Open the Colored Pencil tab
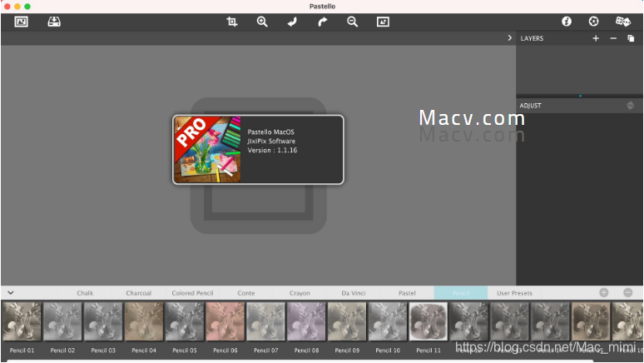 192,293
